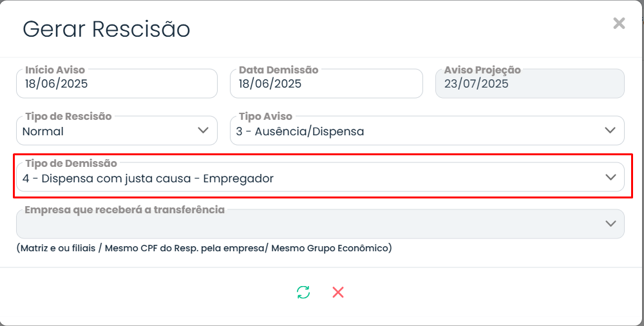Screen dimensions: 644x326
Task: Open the Tipo Aviso dropdown showing Ausência/Dispensa
Action: 419,131
